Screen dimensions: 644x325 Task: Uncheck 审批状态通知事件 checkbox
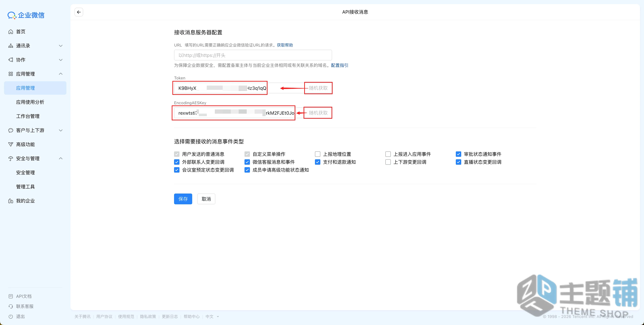tap(459, 154)
